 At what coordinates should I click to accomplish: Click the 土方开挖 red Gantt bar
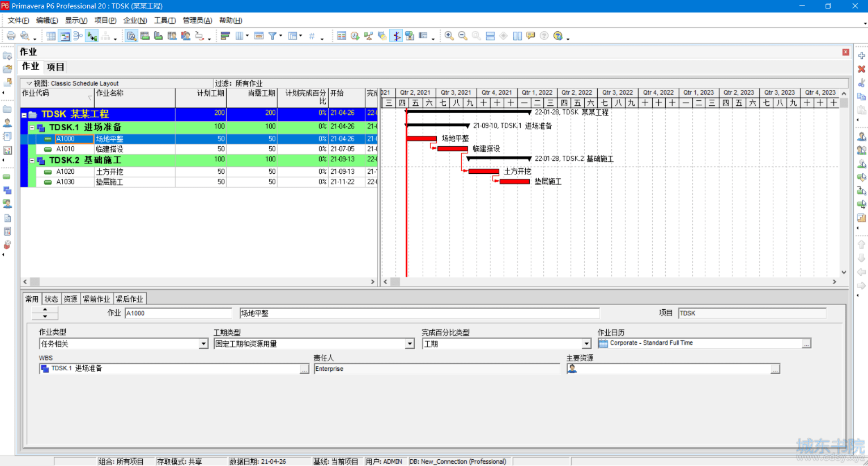coord(484,171)
